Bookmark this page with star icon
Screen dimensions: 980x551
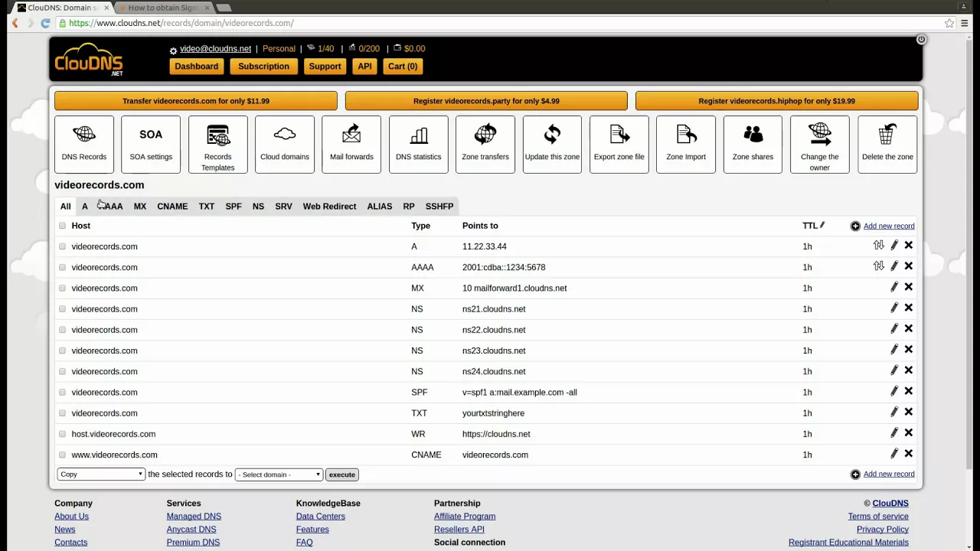click(949, 23)
